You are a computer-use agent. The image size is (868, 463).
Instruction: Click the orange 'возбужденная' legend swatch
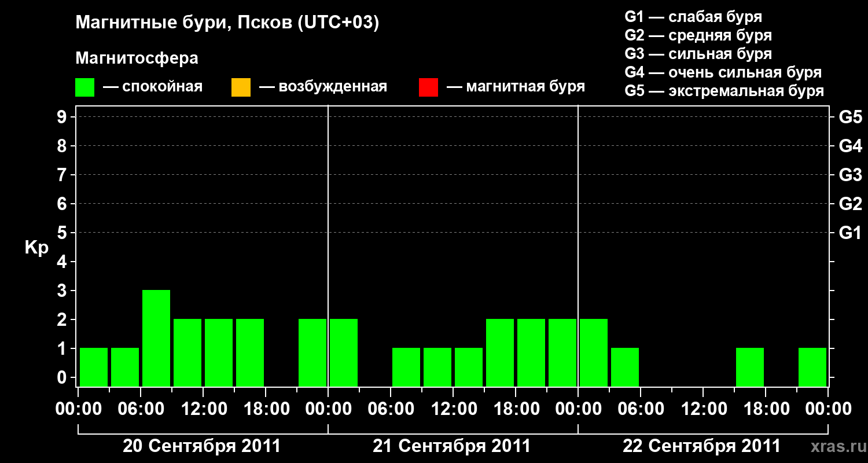tap(241, 87)
